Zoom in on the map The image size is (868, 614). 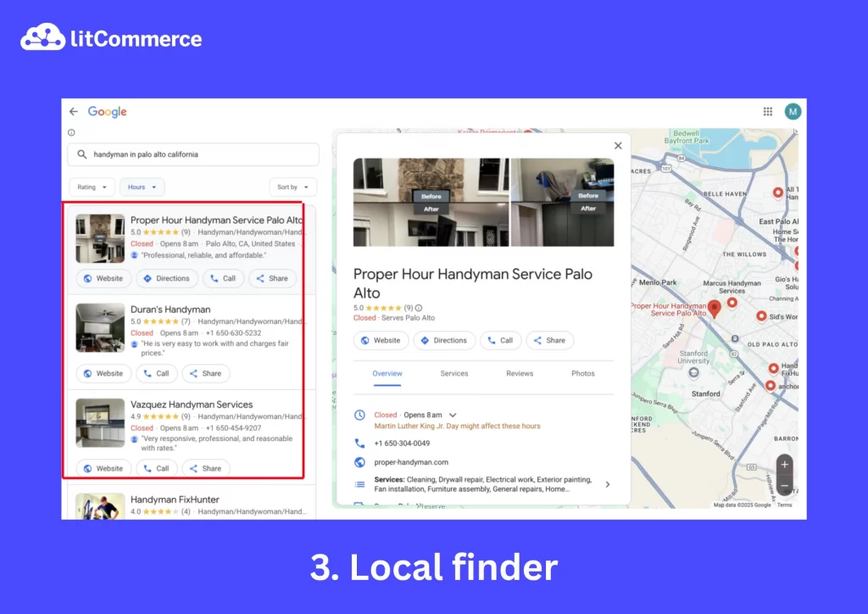pos(784,465)
